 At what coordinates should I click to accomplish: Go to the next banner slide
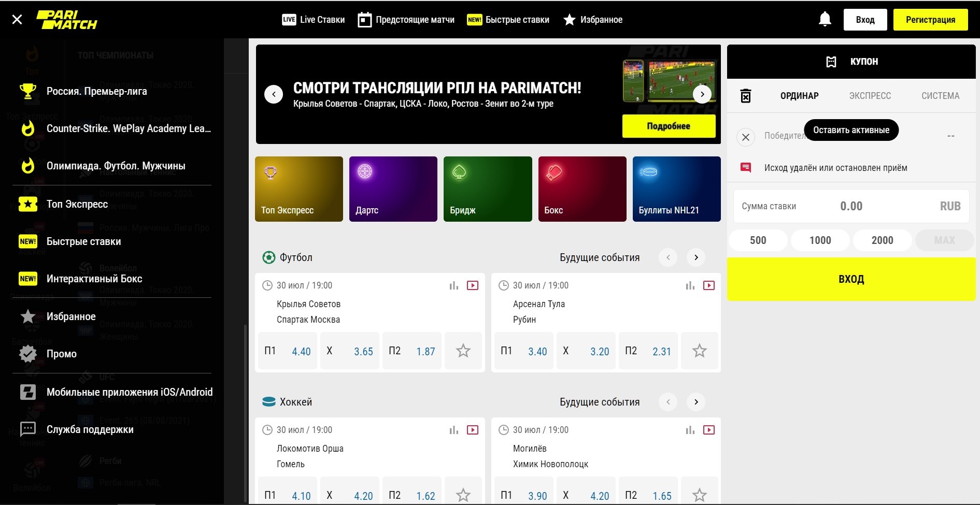point(702,94)
